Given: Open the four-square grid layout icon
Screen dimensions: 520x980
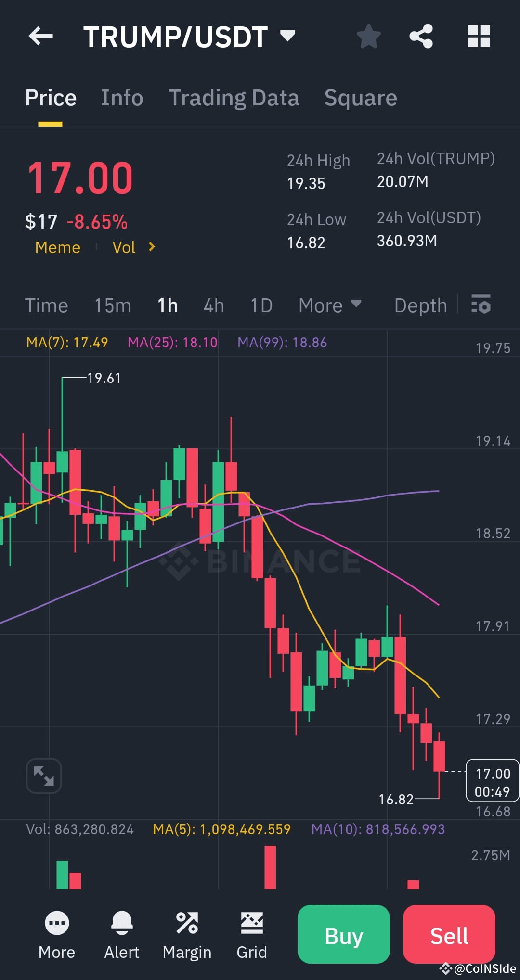Looking at the screenshot, I should [479, 36].
